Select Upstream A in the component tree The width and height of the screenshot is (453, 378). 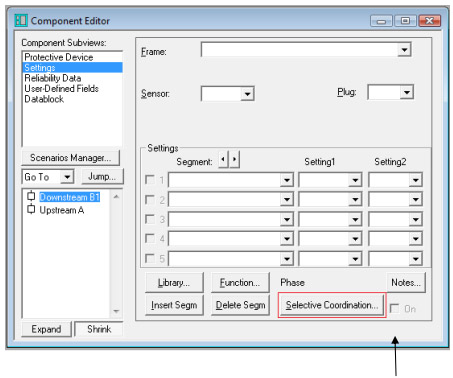pyautogui.click(x=62, y=210)
